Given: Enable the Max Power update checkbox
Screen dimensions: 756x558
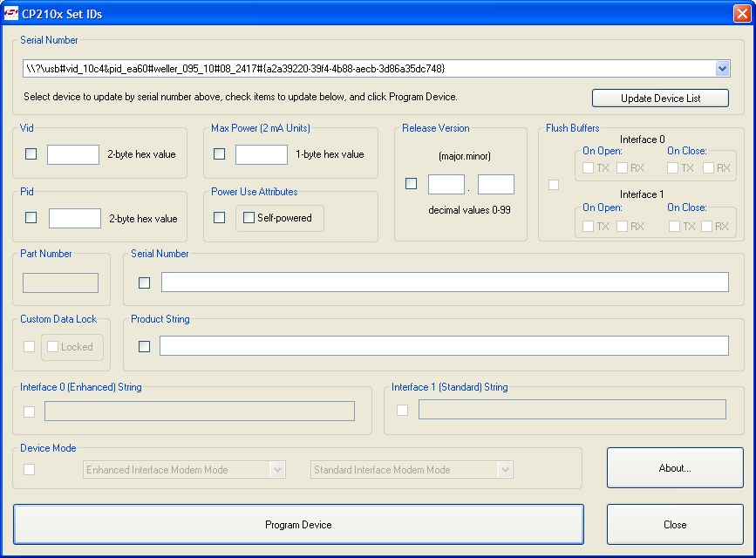Looking at the screenshot, I should coord(220,153).
